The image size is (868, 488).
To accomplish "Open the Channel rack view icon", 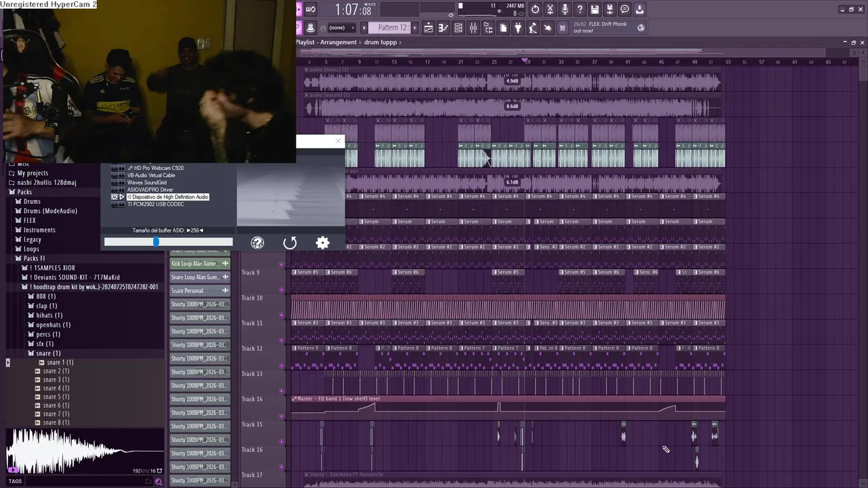I will click(x=458, y=28).
